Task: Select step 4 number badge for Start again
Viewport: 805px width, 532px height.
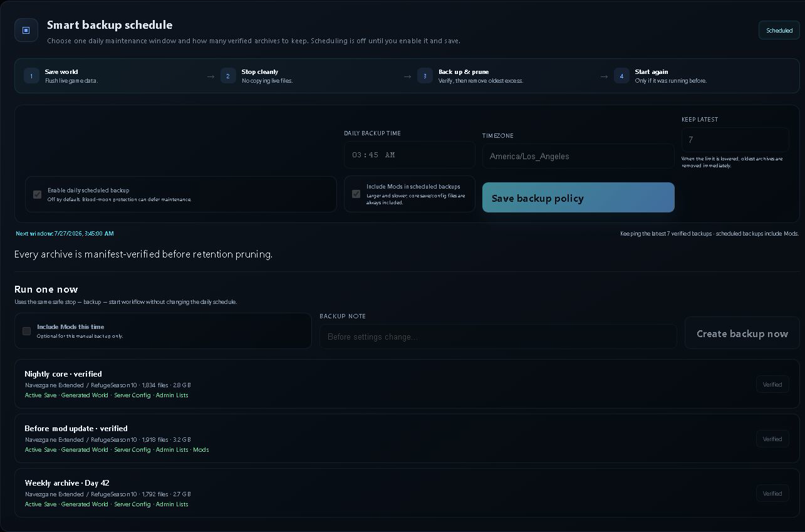Action: (621, 76)
